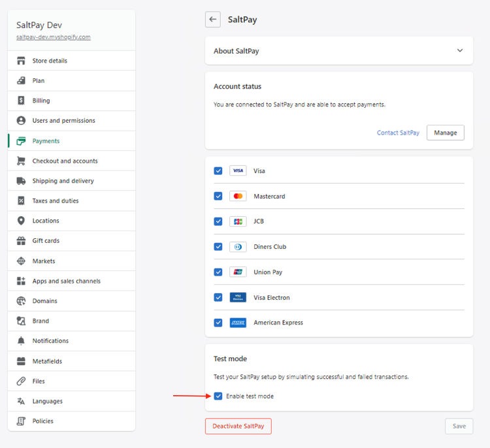Screen dimensions: 490x448
Task: Click the Metafields icon
Action: pyautogui.click(x=21, y=361)
